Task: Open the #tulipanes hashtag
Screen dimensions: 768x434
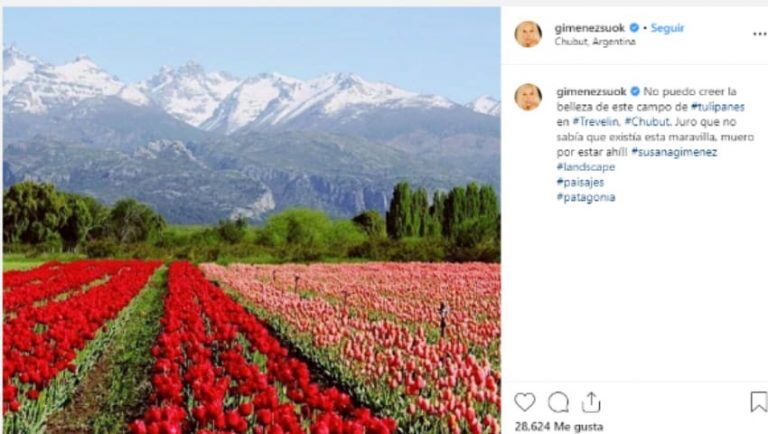Action: coord(718,107)
